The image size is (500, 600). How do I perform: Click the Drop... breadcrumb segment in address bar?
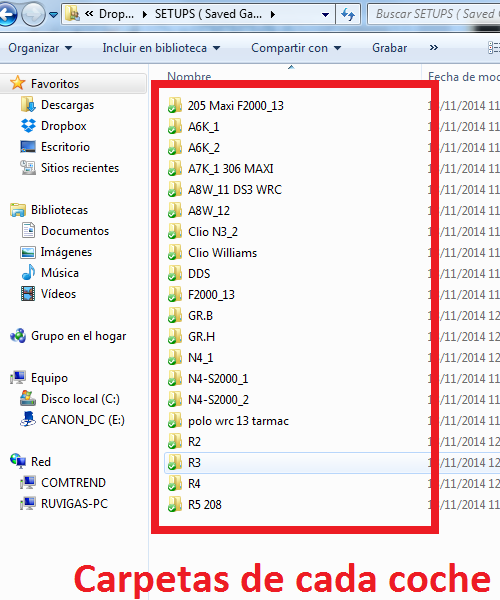coord(116,14)
